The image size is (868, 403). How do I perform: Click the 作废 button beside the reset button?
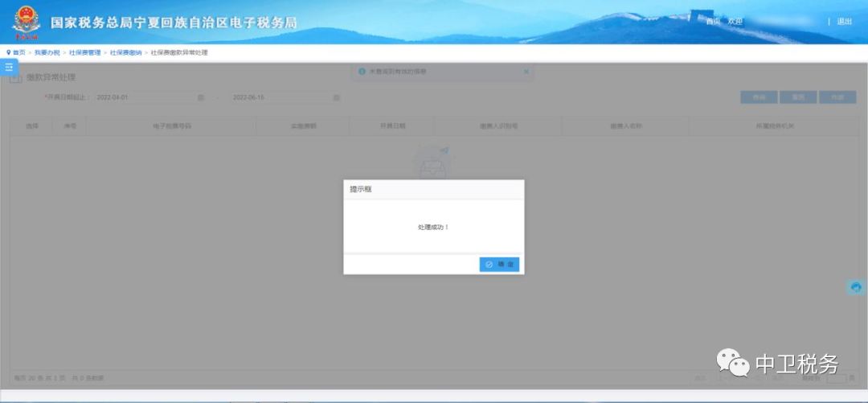click(x=837, y=97)
